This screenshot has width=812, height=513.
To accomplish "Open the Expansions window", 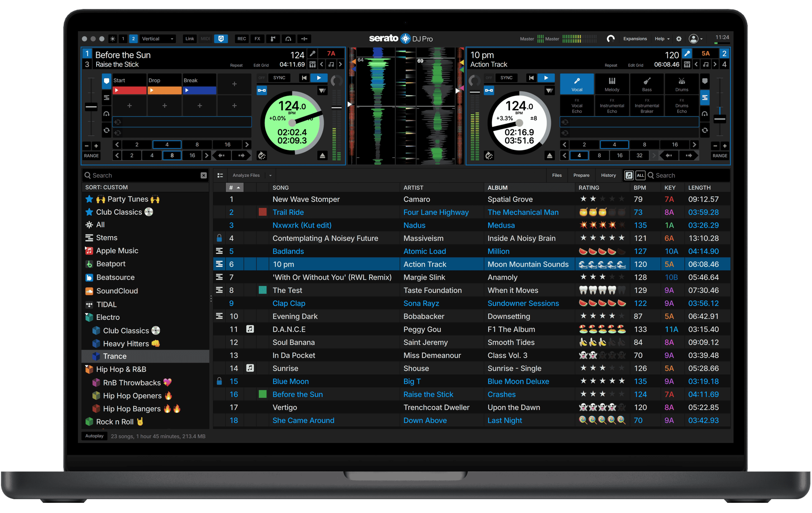I will coord(635,39).
